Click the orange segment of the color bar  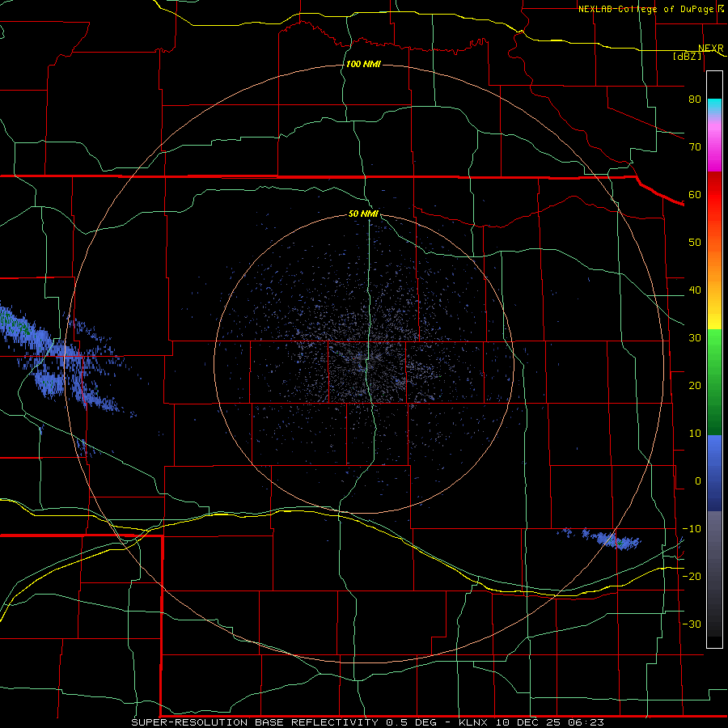click(714, 265)
